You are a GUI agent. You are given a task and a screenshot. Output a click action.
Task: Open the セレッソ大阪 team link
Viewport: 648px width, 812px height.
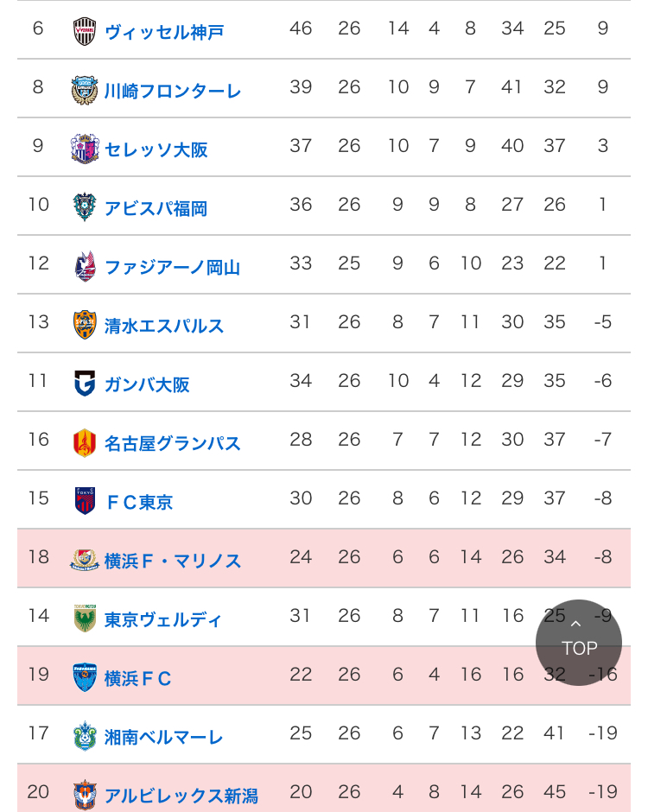[156, 149]
